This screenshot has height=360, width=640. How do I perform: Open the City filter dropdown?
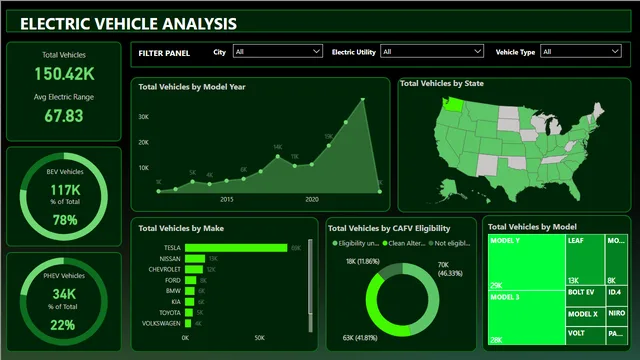(278, 51)
